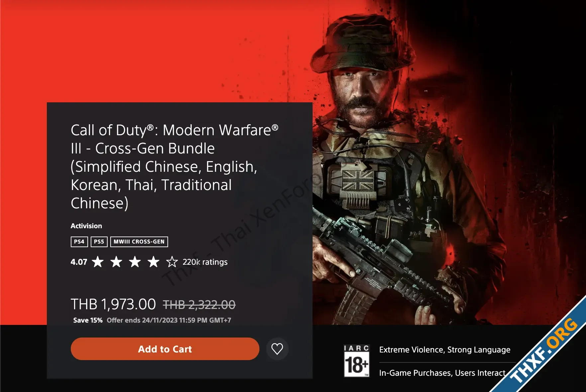Click the third rating star
Screen dimensions: 586x392
click(135, 262)
